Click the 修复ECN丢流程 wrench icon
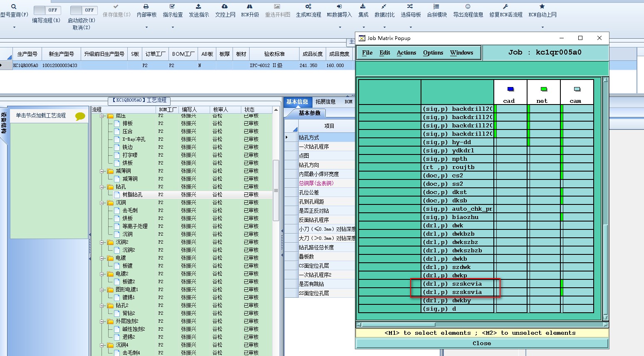The width and height of the screenshot is (644, 356). [505, 7]
